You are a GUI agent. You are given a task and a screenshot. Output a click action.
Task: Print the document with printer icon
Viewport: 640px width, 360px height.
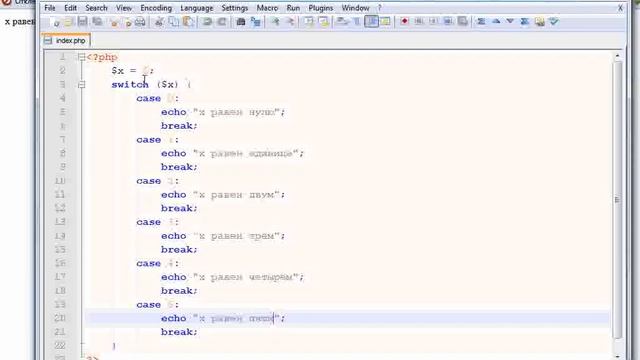[140, 22]
